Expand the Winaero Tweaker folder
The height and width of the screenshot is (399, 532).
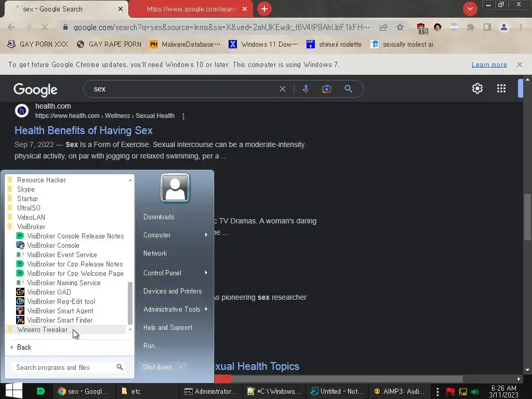click(x=43, y=329)
